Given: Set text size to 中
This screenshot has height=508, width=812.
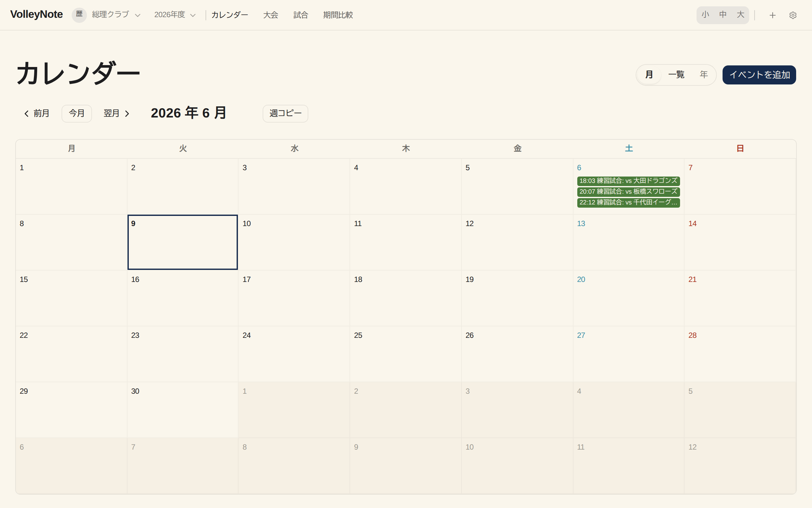Looking at the screenshot, I should click(723, 15).
